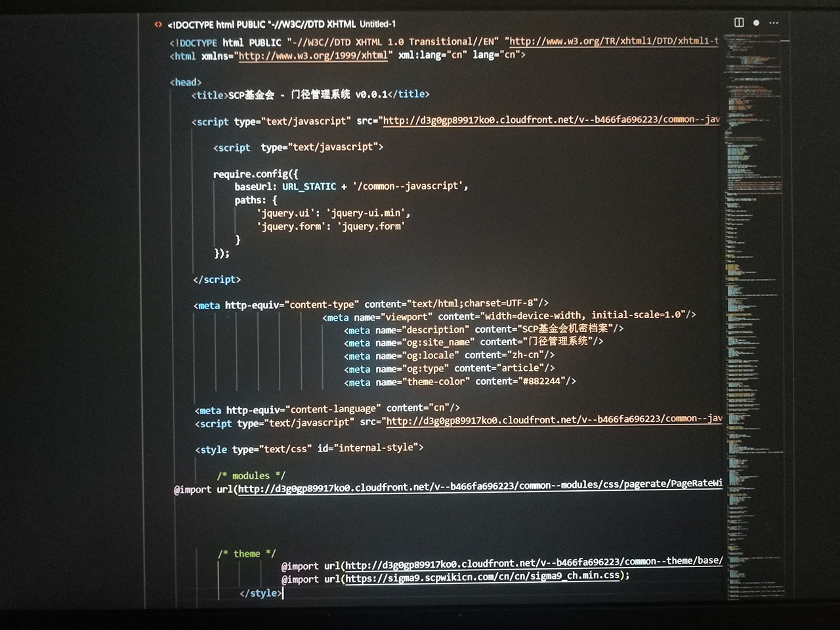This screenshot has width=840, height=630.
Task: Open the w3.org/1999/xhtml namespace link
Action: point(312,56)
